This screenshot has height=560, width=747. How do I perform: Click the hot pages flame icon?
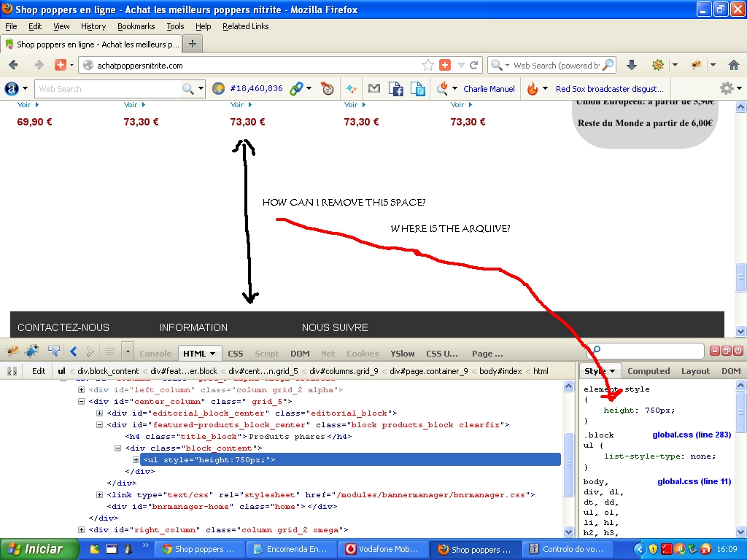tap(532, 88)
